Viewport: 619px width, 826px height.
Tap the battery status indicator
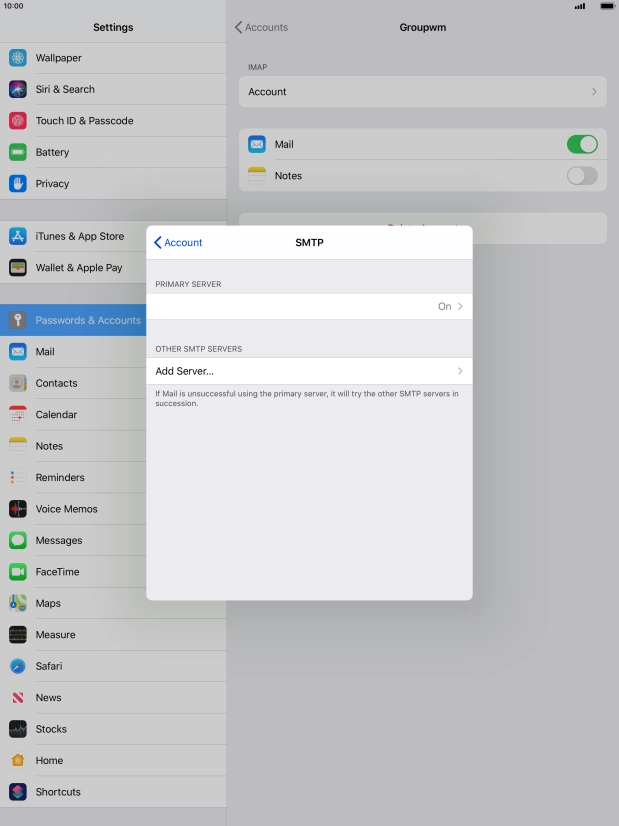(x=606, y=6)
